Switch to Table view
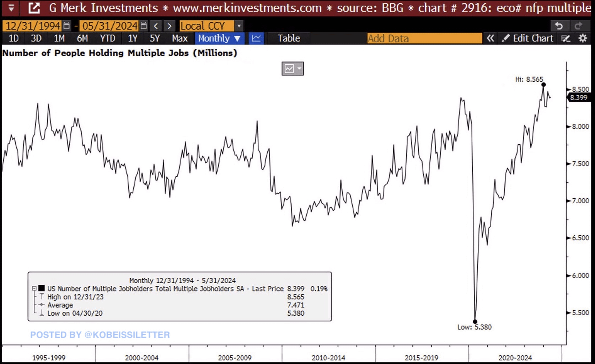 (289, 38)
